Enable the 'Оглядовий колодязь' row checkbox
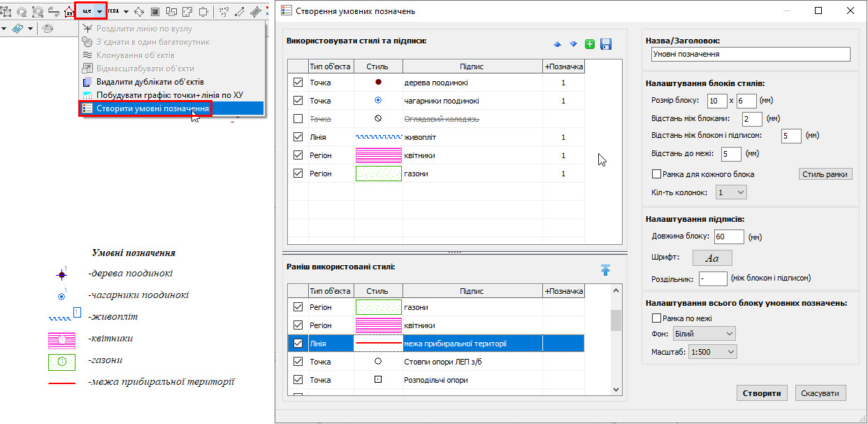This screenshot has width=868, height=424. click(x=298, y=119)
